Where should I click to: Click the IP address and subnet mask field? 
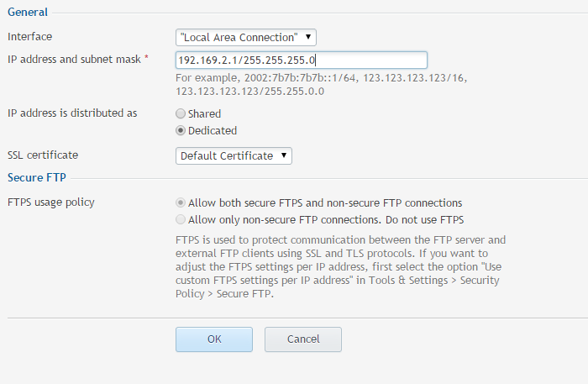click(x=301, y=60)
